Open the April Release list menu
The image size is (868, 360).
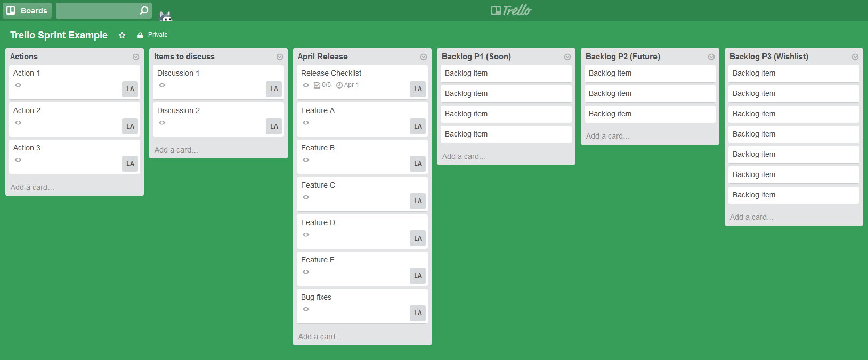click(x=424, y=57)
